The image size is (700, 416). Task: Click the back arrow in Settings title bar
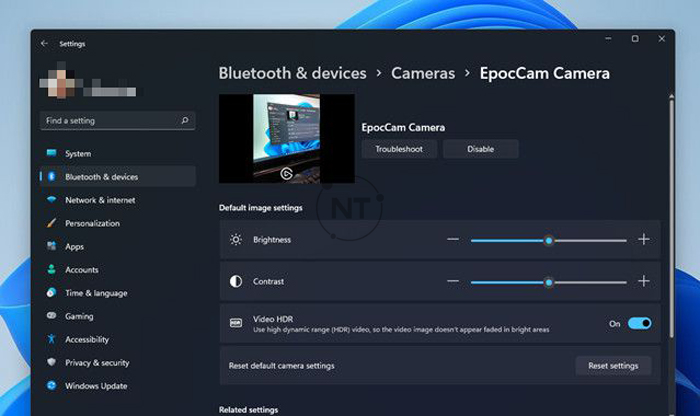pyautogui.click(x=44, y=43)
